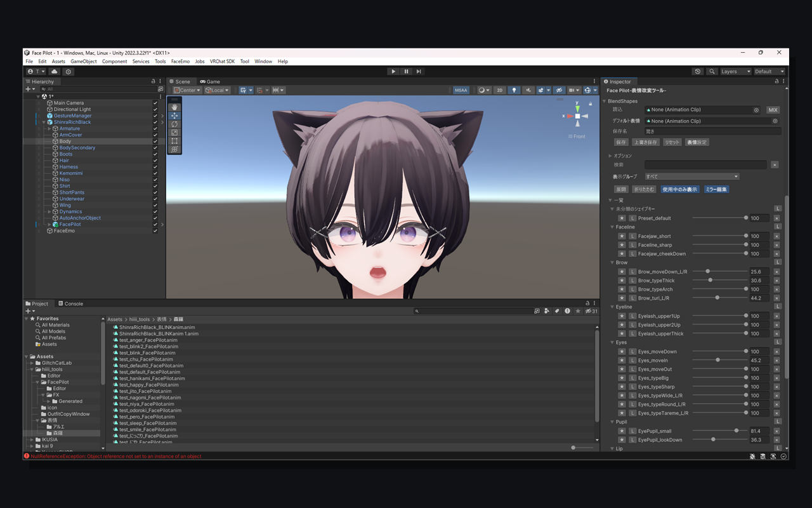Open Undo History clock icon
Image resolution: width=812 pixels, height=508 pixels.
(698, 72)
